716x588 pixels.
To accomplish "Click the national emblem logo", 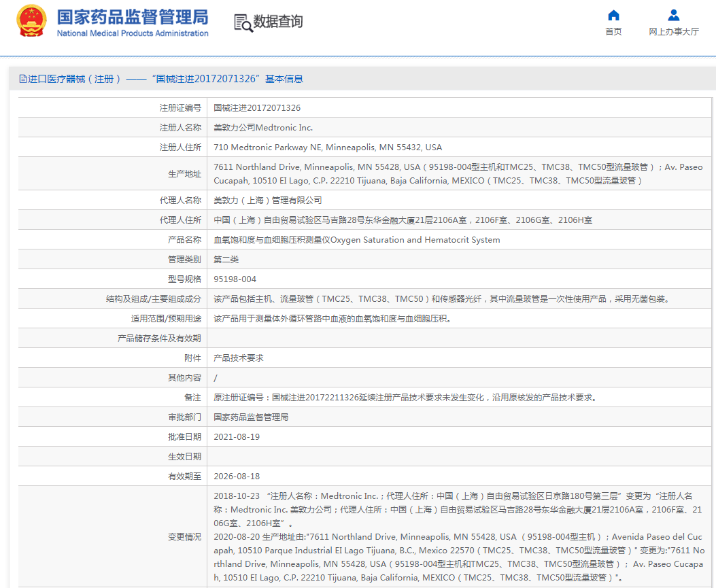I will pyautogui.click(x=31, y=21).
